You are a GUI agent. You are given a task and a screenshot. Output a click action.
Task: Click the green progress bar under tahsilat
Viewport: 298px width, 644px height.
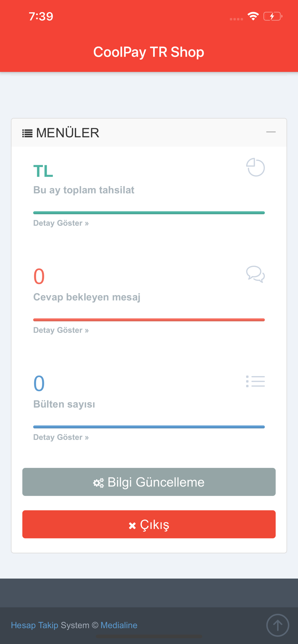point(149,213)
